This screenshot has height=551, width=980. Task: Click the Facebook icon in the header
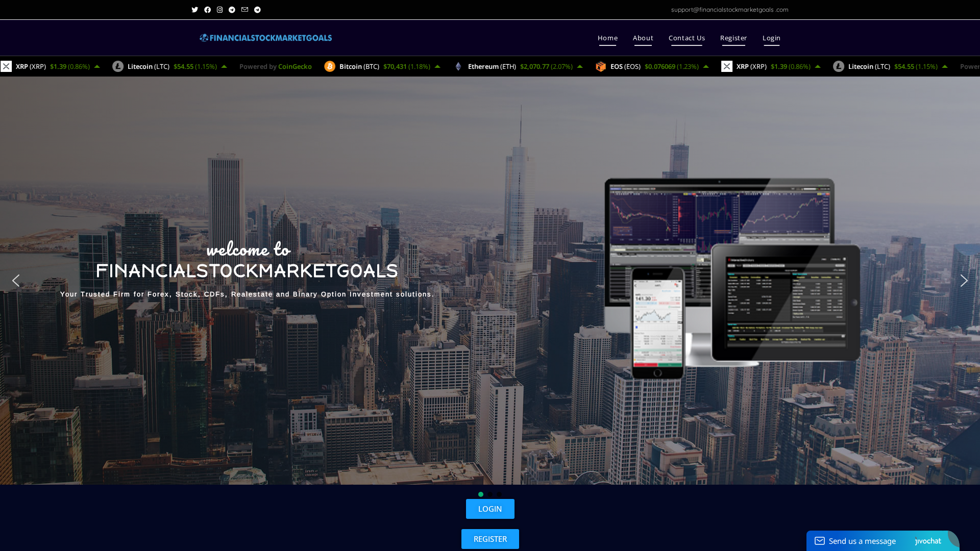pyautogui.click(x=207, y=10)
